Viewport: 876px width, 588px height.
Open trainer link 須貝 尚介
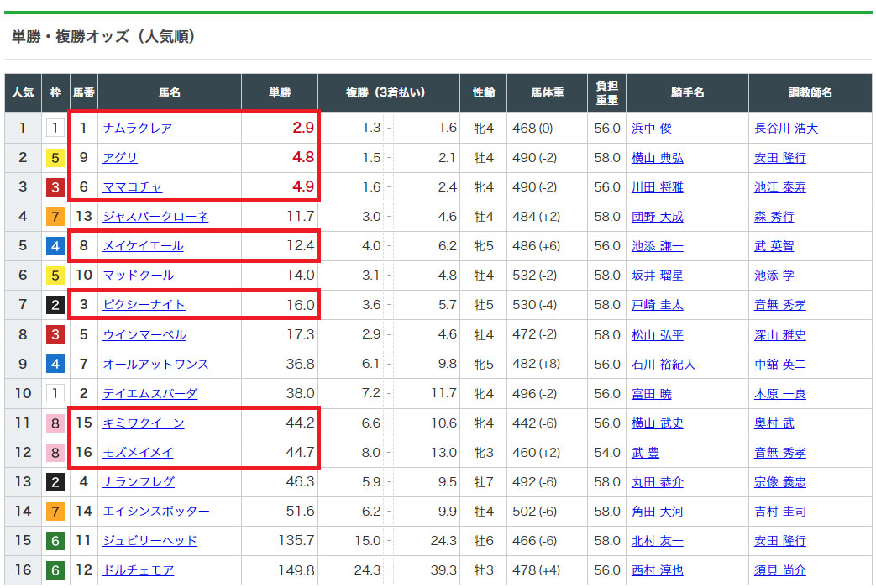click(780, 570)
